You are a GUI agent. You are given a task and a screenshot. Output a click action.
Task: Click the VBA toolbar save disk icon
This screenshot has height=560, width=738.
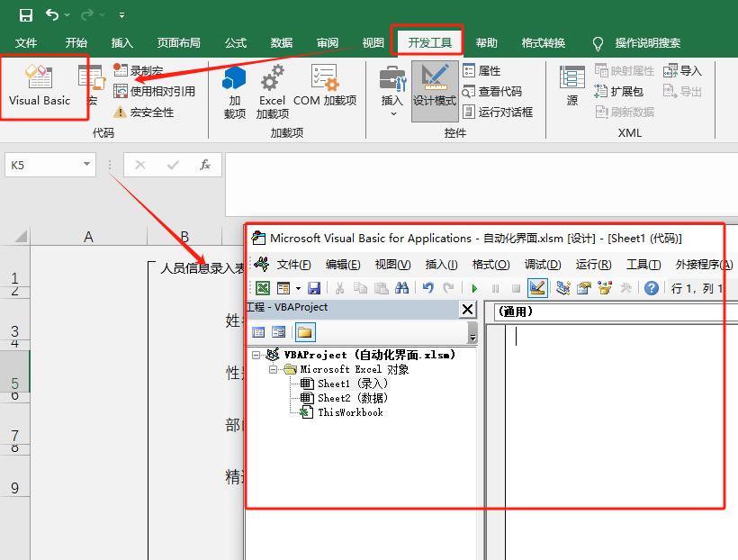tap(314, 288)
